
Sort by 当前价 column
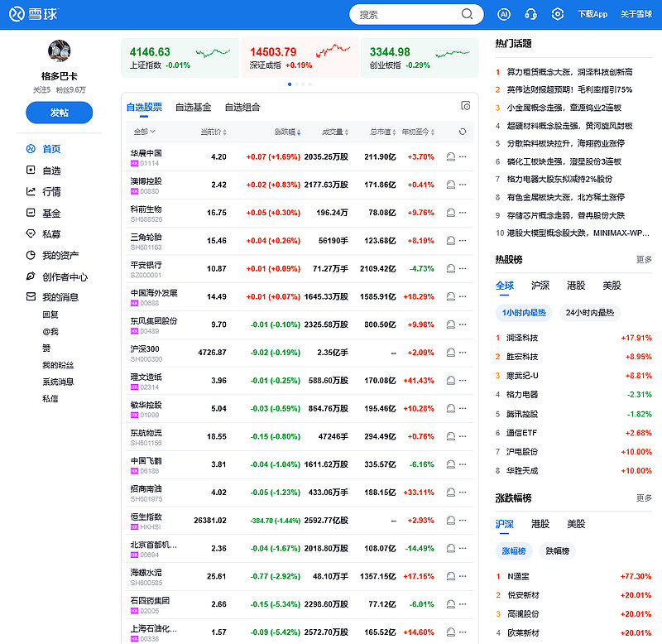pos(213,132)
